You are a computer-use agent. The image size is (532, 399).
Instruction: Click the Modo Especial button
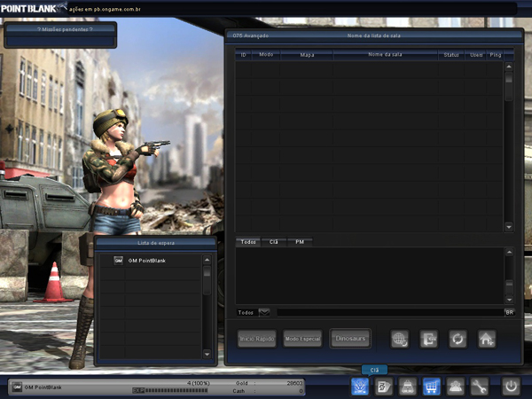(302, 339)
